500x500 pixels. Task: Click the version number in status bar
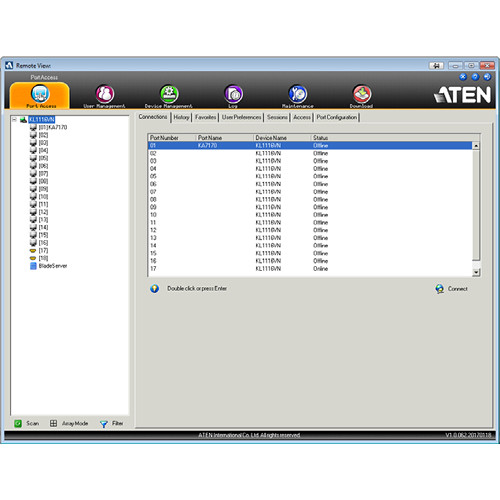pyautogui.click(x=468, y=435)
